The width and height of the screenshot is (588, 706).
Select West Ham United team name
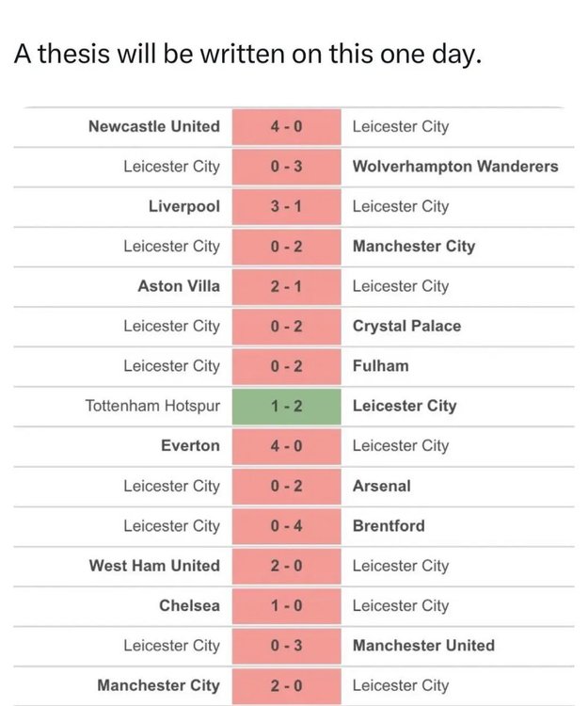tap(154, 566)
